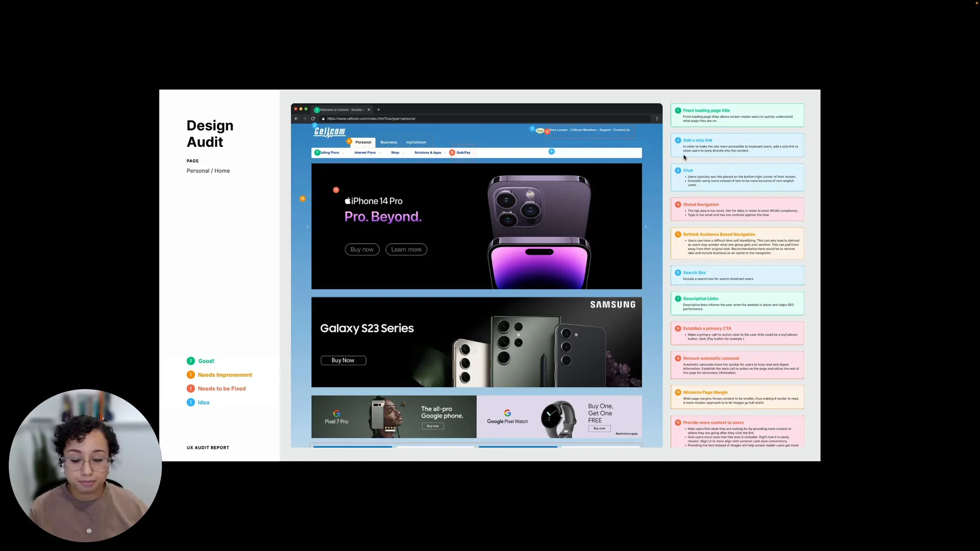Click the 'Global Navigation' note heading

click(701, 205)
